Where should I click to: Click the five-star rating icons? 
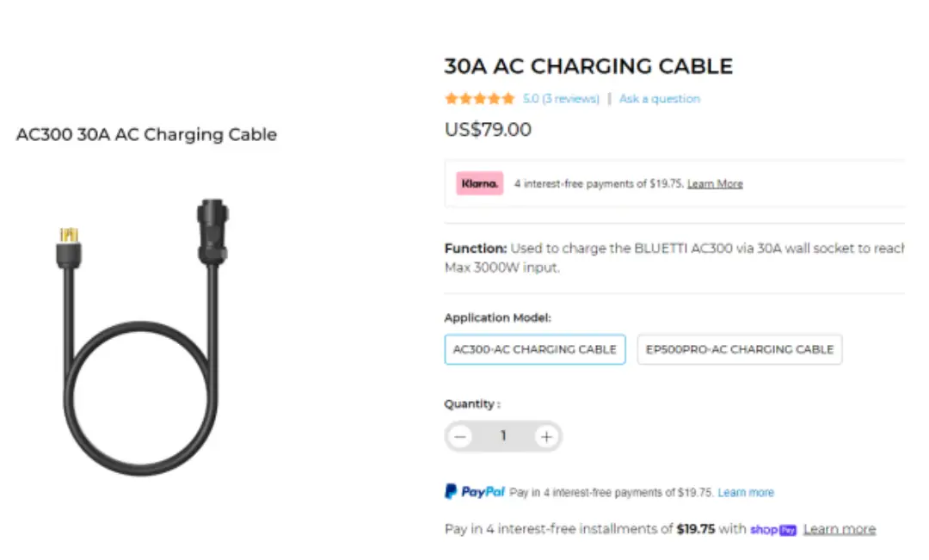[x=479, y=99]
